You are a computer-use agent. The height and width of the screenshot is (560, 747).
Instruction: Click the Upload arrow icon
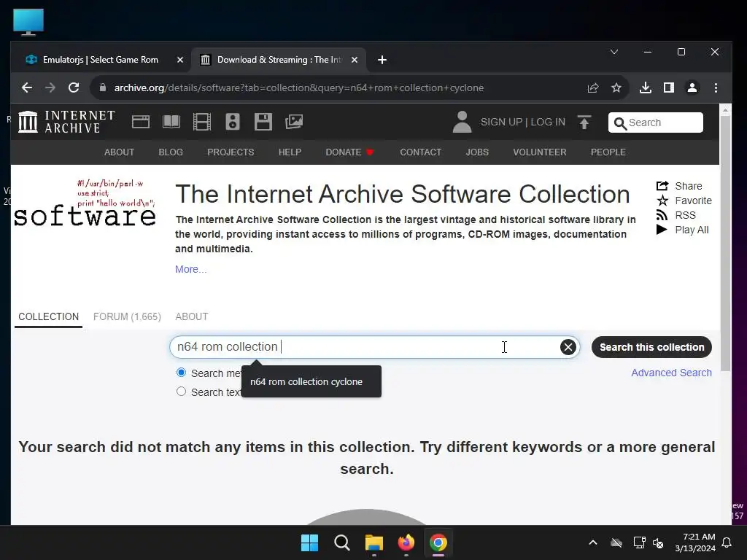[584, 122]
